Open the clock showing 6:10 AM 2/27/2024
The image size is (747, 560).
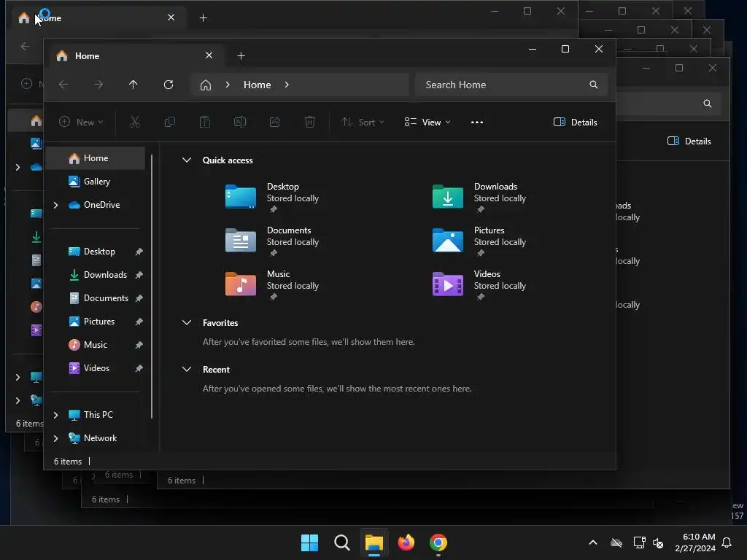click(695, 542)
